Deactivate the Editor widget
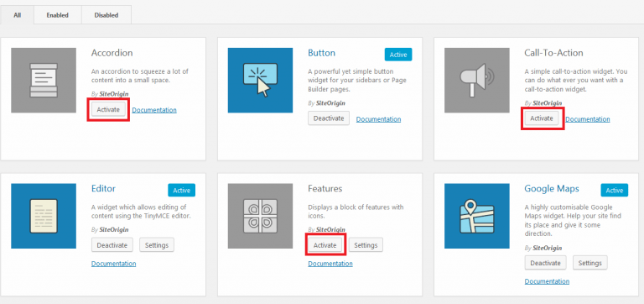 [x=112, y=245]
